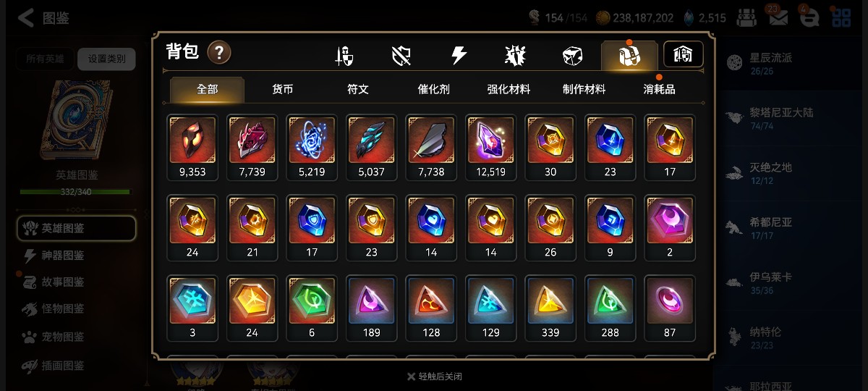
Task: Open the grid menu icon at top right
Action: click(x=841, y=17)
